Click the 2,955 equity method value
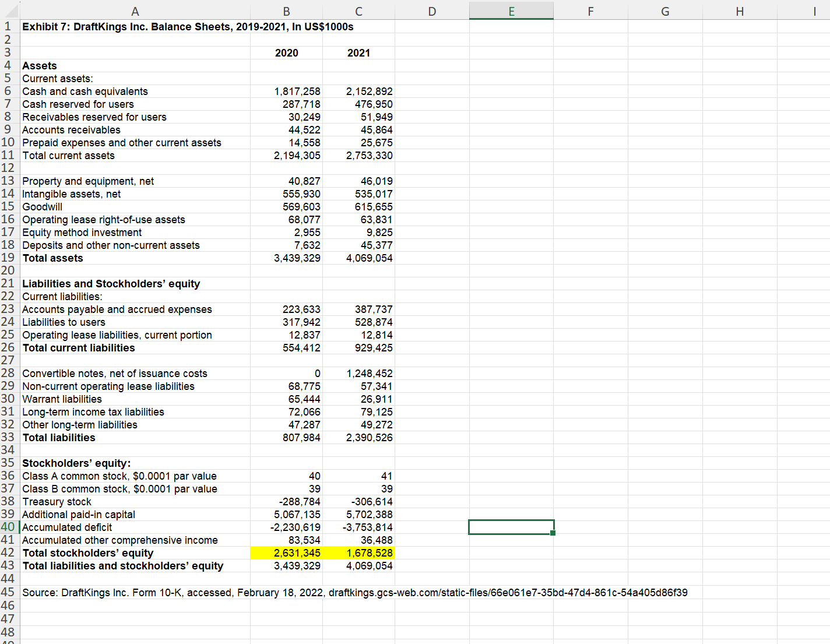 (x=307, y=233)
